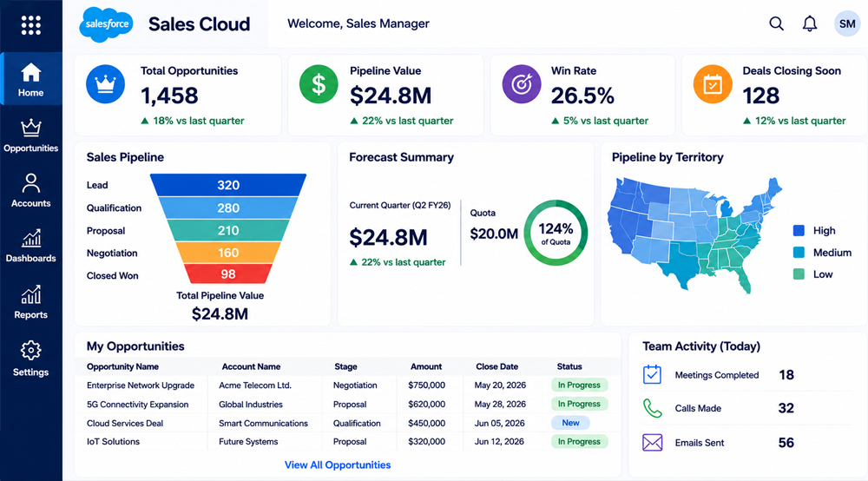Image resolution: width=868 pixels, height=481 pixels.
Task: Open Smart Communications account
Action: [263, 423]
